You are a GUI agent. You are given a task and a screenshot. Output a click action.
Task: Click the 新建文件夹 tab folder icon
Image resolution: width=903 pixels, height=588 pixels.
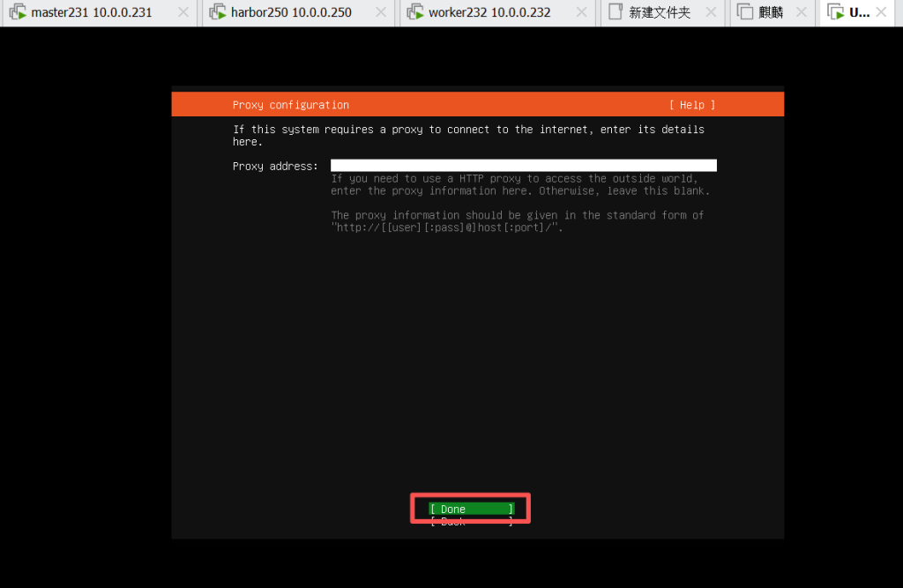(616, 12)
